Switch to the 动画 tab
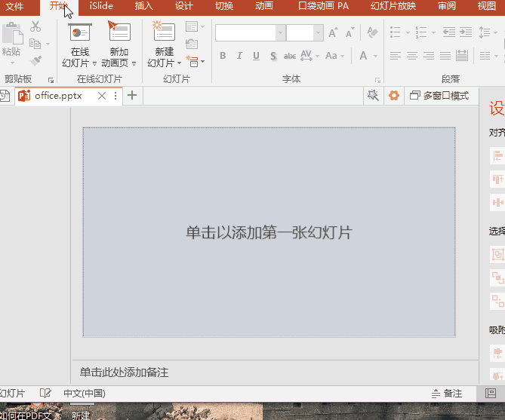Image resolution: width=505 pixels, height=420 pixels. (264, 6)
